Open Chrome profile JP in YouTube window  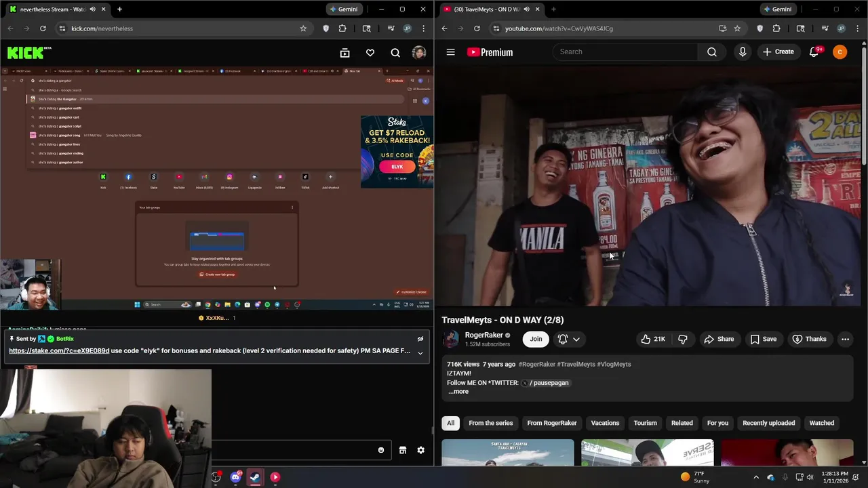(x=842, y=28)
